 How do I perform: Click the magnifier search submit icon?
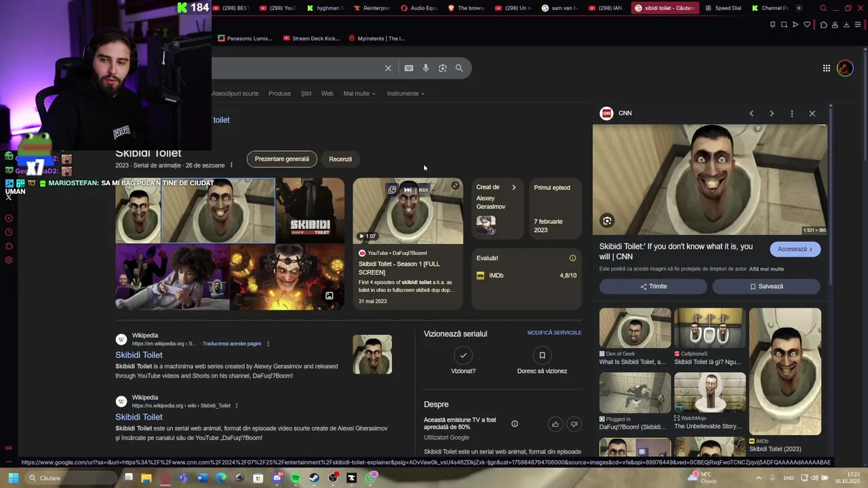[x=459, y=68]
